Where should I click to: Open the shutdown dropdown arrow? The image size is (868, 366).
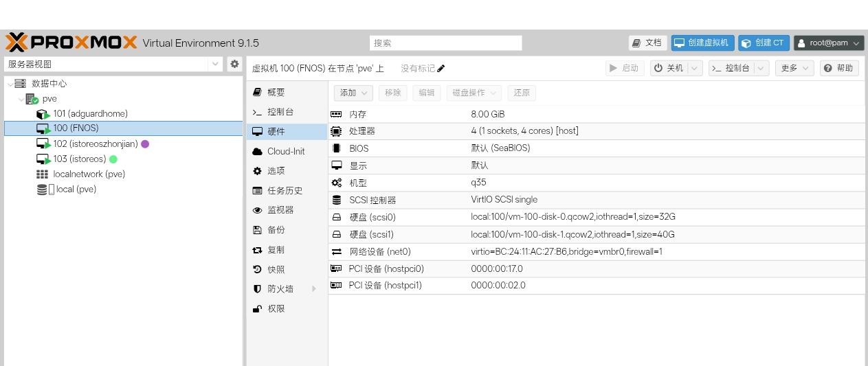[x=695, y=68]
